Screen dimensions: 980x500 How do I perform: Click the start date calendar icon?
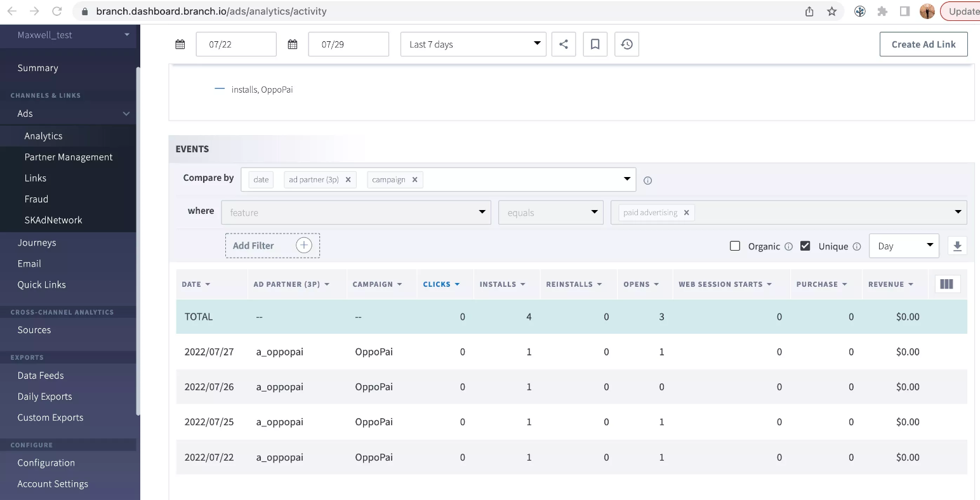tap(180, 44)
